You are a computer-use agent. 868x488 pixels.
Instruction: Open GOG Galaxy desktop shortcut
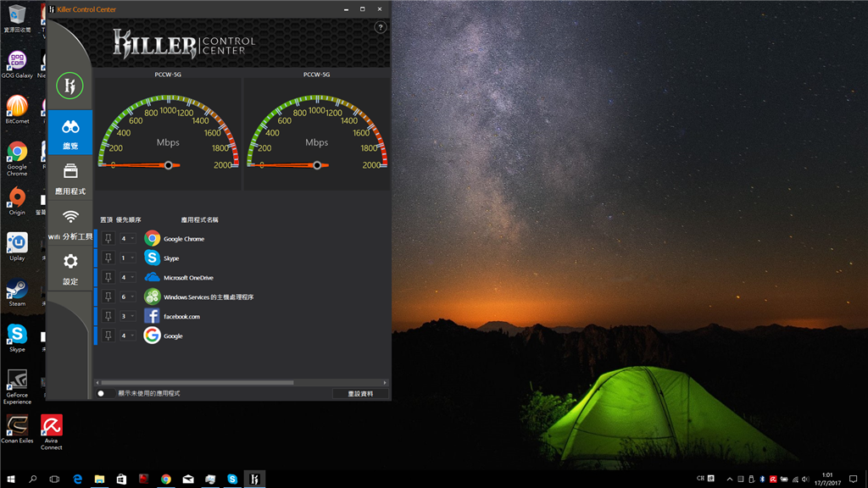17,64
